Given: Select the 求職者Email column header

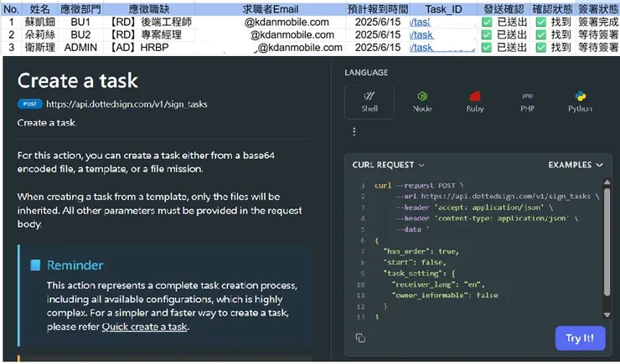Looking at the screenshot, I should pos(271,9).
